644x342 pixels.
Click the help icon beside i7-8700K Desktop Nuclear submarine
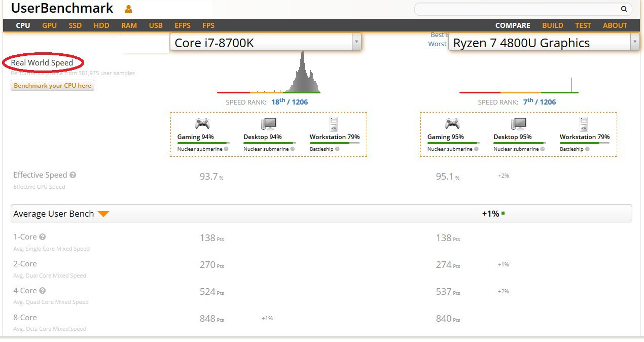coord(293,149)
